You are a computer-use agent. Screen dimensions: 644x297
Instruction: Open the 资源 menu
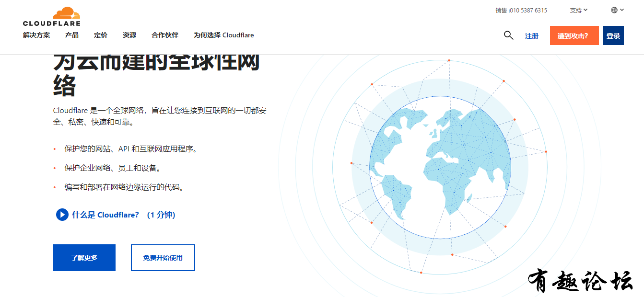tap(129, 35)
